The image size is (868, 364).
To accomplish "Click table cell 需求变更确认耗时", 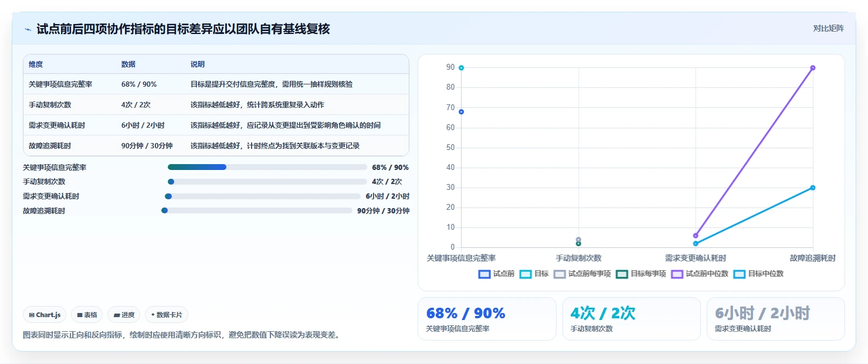I will [57, 125].
